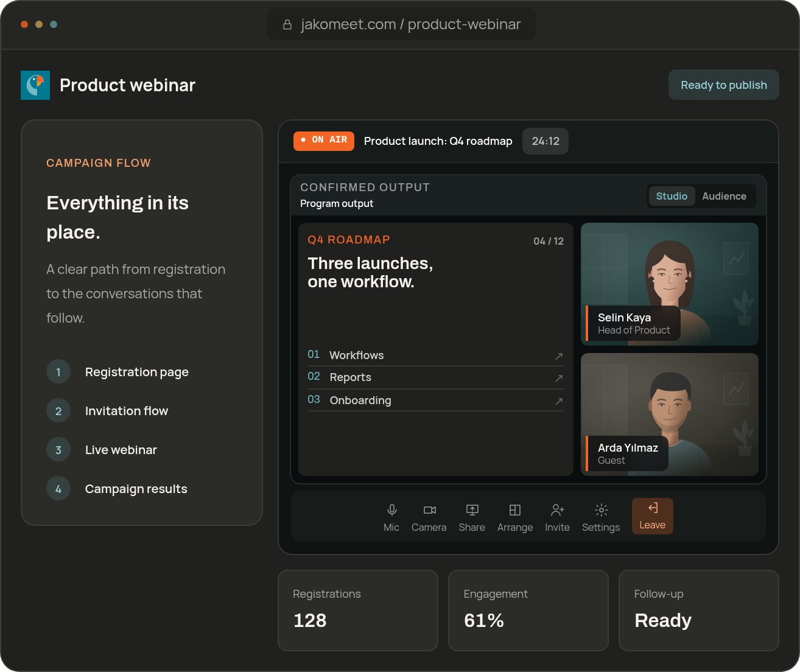Click the Invitation flow step label
The image size is (800, 672).
click(x=127, y=411)
